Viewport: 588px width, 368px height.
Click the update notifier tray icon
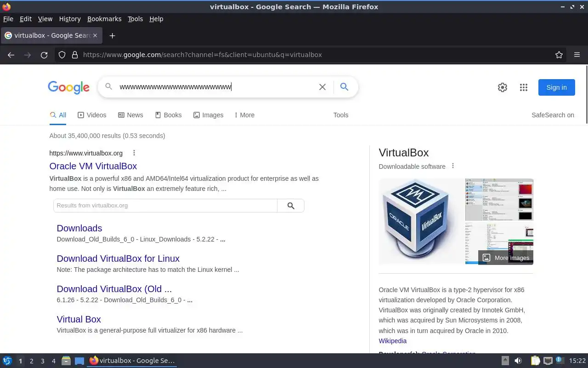coord(560,361)
